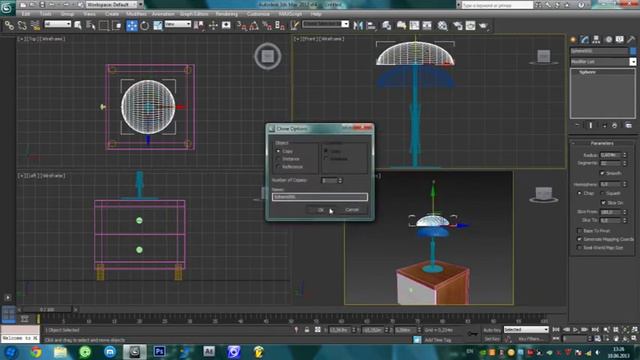Image resolution: width=640 pixels, height=360 pixels.
Task: Toggle Generate Mapping Coords checkbox
Action: pyautogui.click(x=580, y=239)
